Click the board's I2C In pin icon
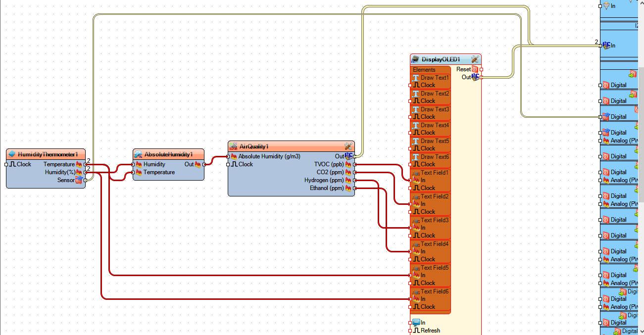This screenshot has width=644, height=335. pyautogui.click(x=606, y=45)
